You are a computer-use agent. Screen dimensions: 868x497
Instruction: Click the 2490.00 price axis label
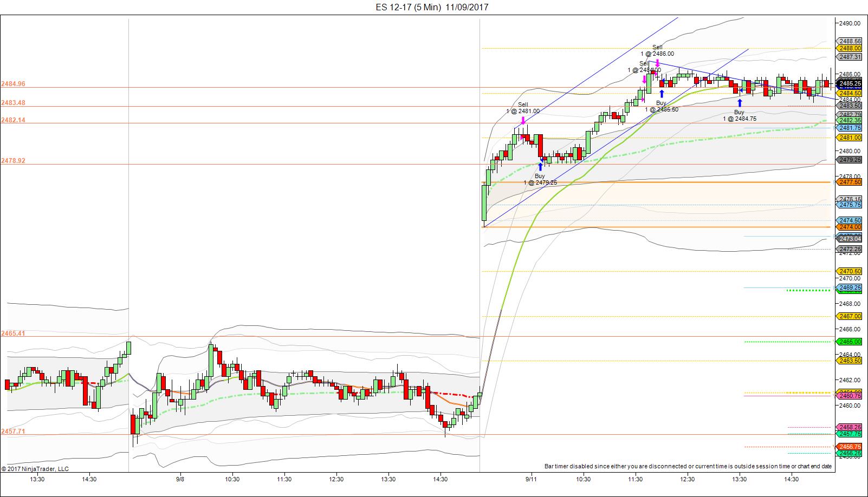(x=850, y=23)
